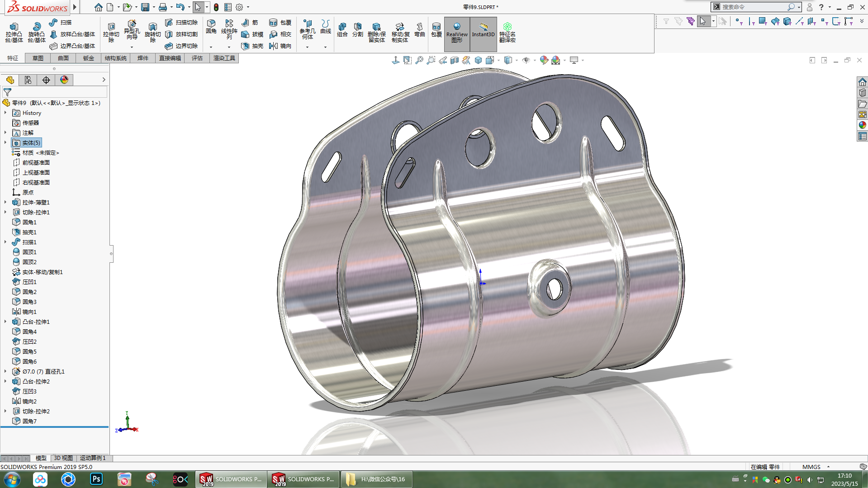
Task: Expand the 注解 annotations node
Action: (x=5, y=133)
